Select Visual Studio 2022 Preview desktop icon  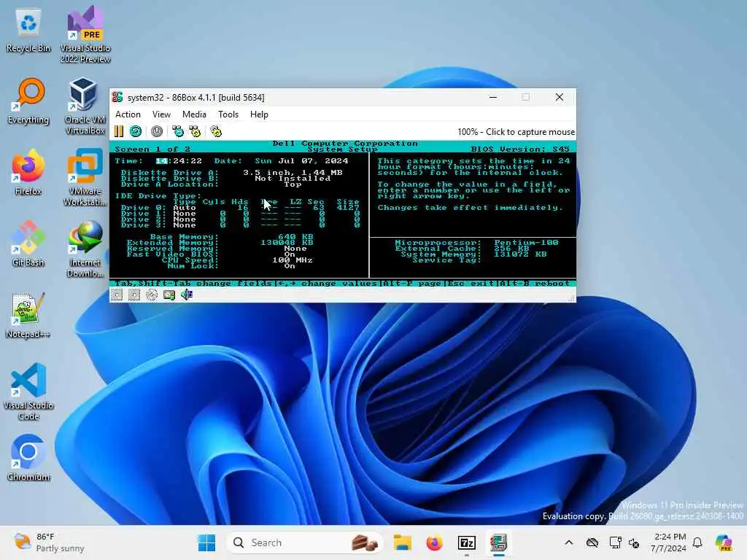[x=85, y=34]
